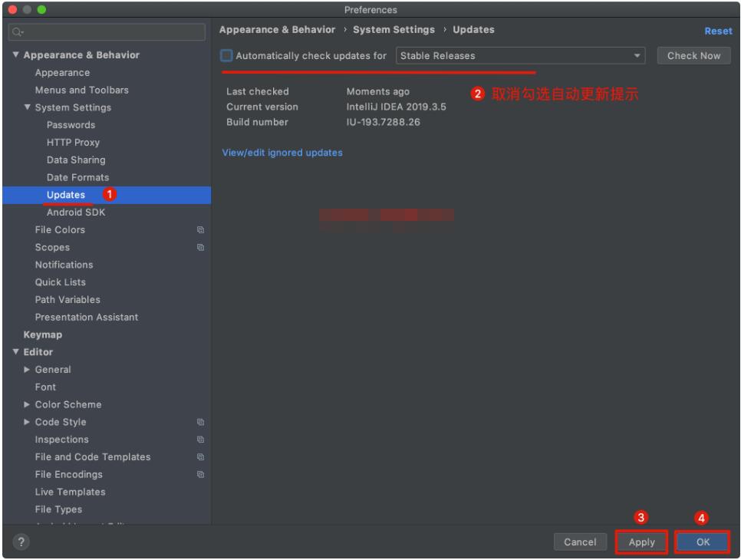
Task: Open the HTTP Proxy settings page
Action: 73,143
